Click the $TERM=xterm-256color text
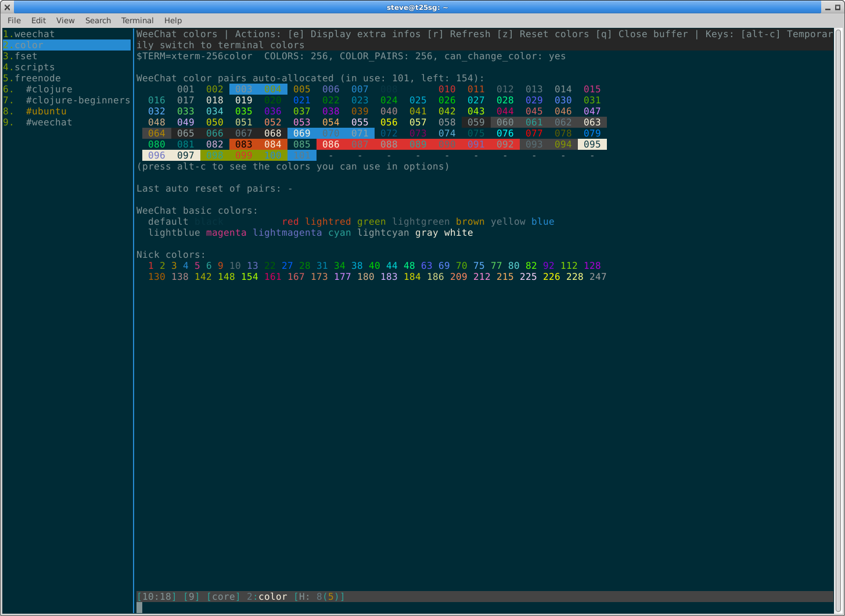This screenshot has height=616, width=845. 195,56
